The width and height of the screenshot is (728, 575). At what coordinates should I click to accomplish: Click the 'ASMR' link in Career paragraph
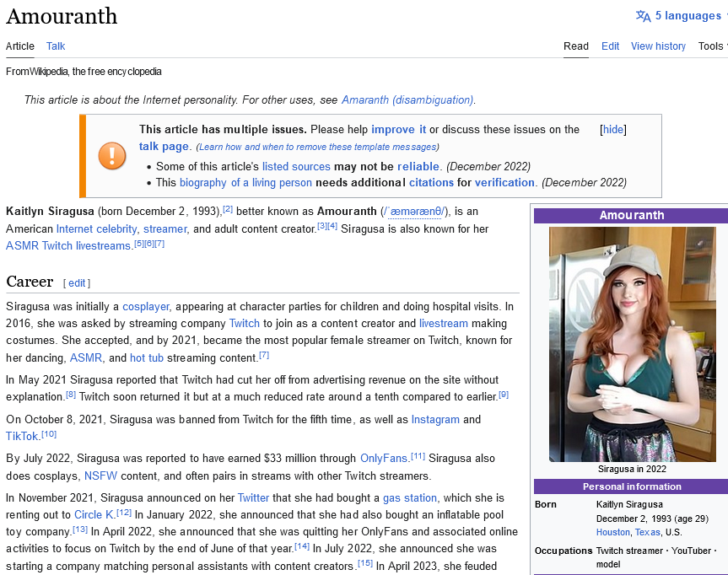[86, 358]
